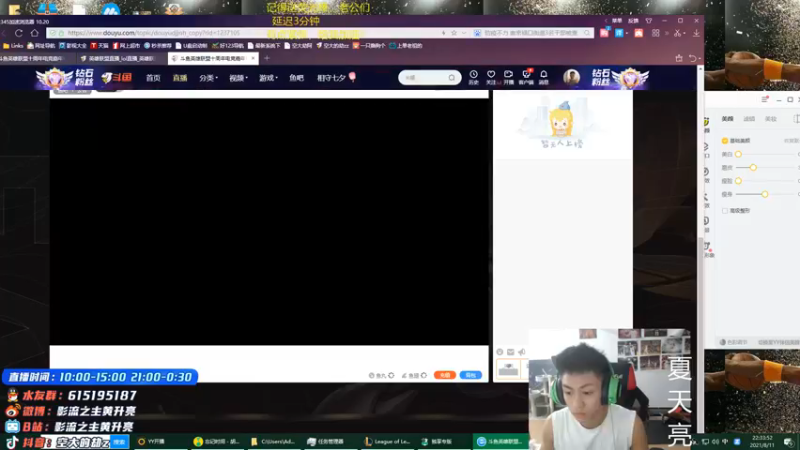
Task: Click the 斗鱼 logo
Action: (x=117, y=78)
